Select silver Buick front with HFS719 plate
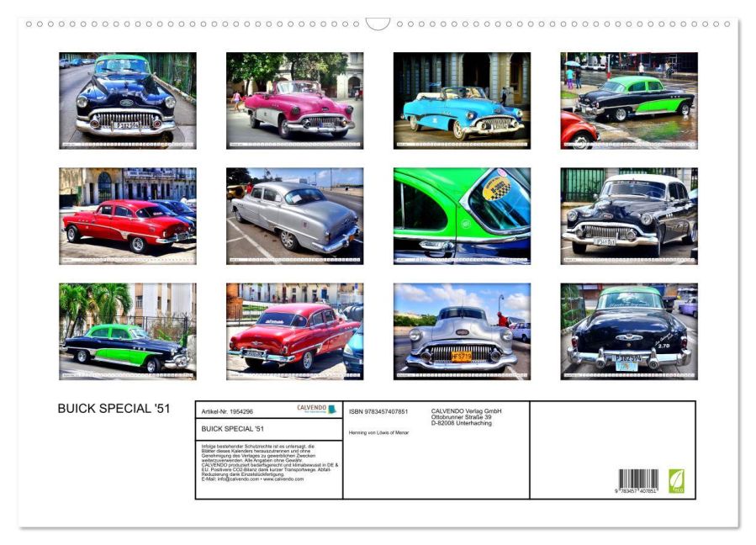Image resolution: width=756 pixels, height=545 pixels. (462, 331)
